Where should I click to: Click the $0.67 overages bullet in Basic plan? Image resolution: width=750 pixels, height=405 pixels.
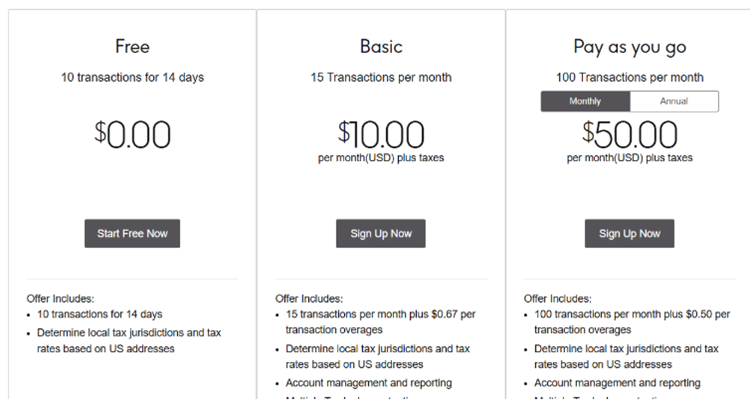pyautogui.click(x=380, y=321)
